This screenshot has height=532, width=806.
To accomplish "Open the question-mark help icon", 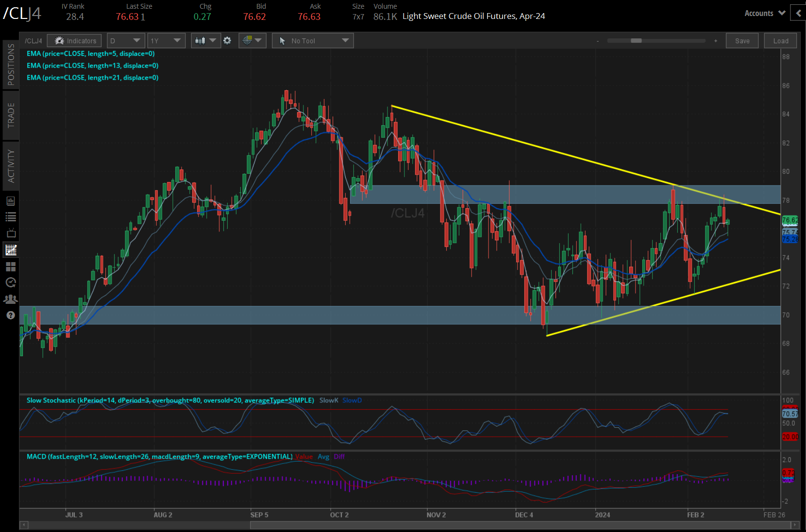I will [x=11, y=316].
